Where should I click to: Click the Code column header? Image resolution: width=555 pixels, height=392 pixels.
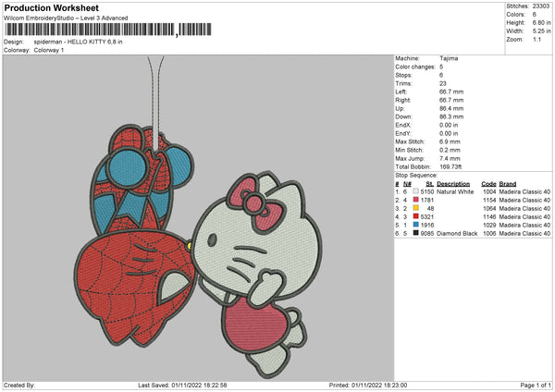(x=488, y=183)
